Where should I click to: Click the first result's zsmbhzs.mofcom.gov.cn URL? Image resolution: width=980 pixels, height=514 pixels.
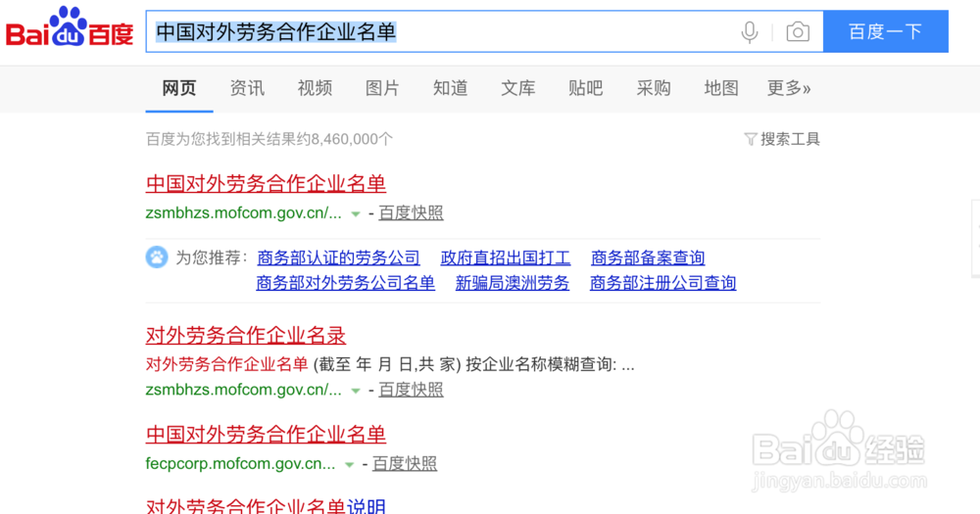[244, 213]
